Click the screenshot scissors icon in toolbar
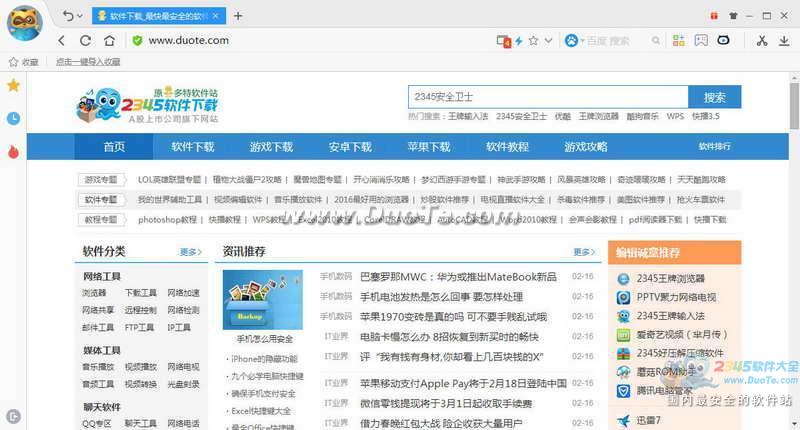Image resolution: width=800 pixels, height=430 pixels. pos(762,41)
